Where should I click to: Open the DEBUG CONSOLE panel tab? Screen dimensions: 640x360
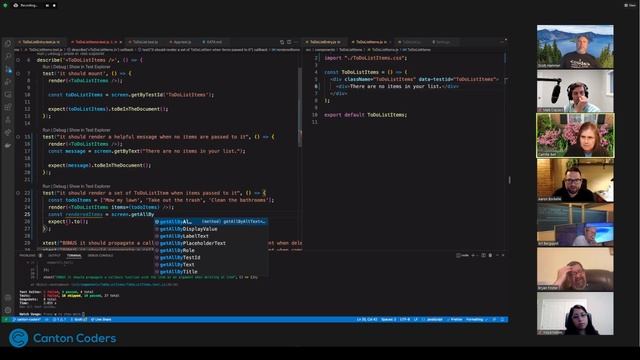tap(100, 256)
